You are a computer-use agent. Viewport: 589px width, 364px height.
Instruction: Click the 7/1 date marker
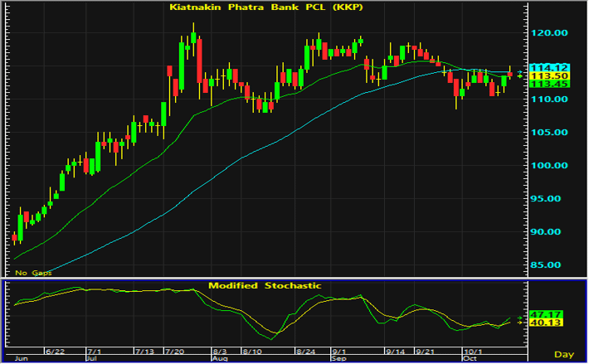pos(95,352)
